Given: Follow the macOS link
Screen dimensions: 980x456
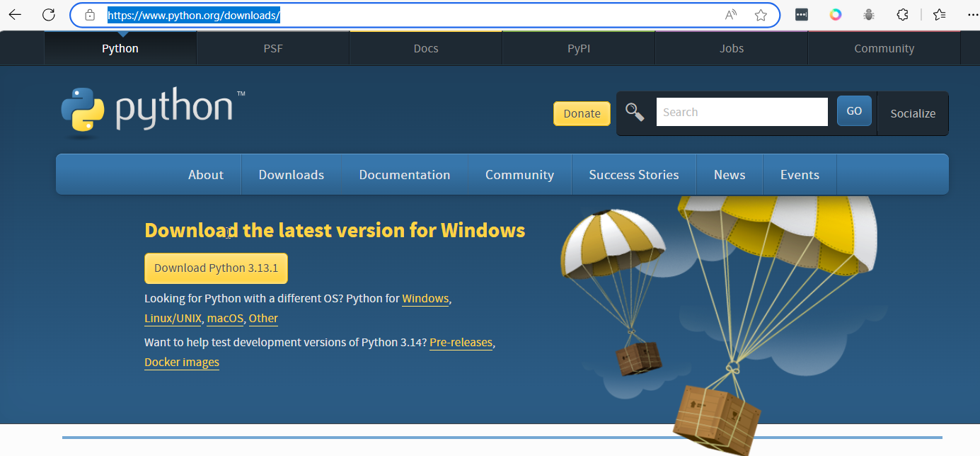Looking at the screenshot, I should [x=225, y=319].
